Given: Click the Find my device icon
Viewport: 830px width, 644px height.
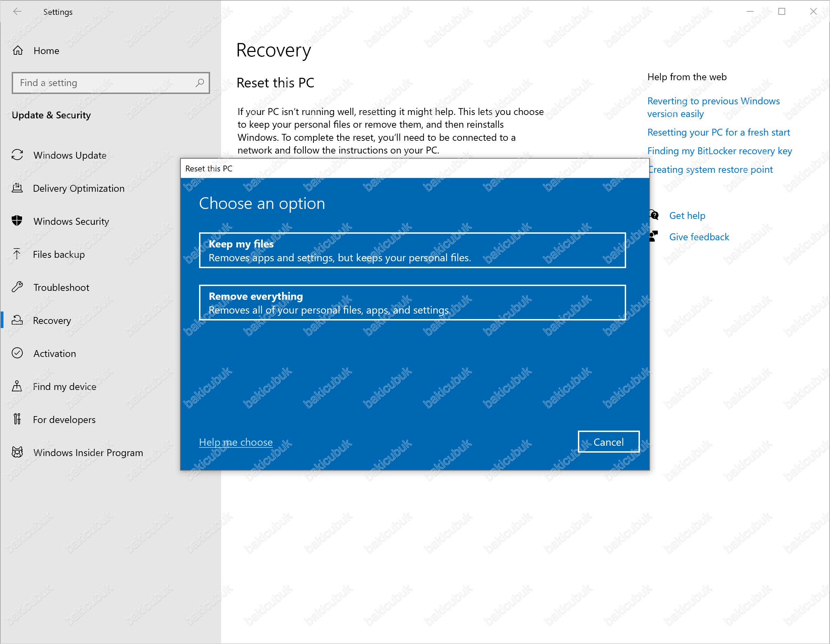Looking at the screenshot, I should click(17, 386).
